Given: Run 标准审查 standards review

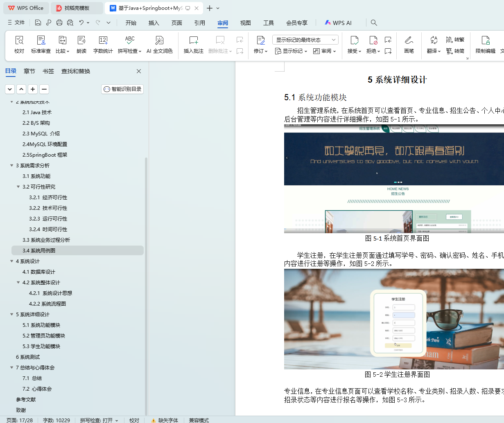Looking at the screenshot, I should coord(41,45).
